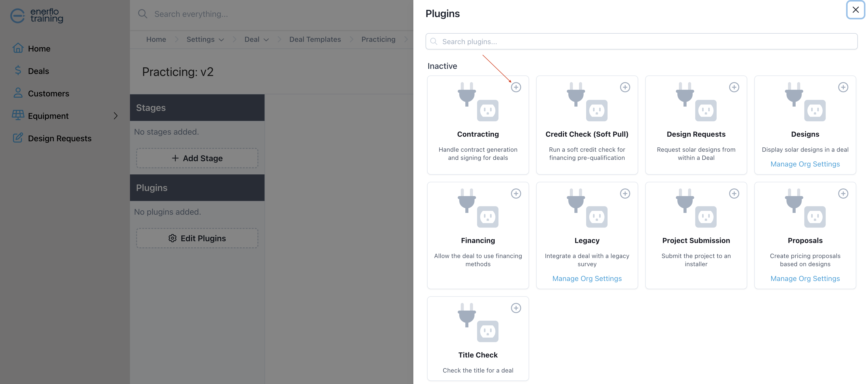Add the Title Check plugin plus icon
Screen dimensions: 868x384
pyautogui.click(x=516, y=308)
